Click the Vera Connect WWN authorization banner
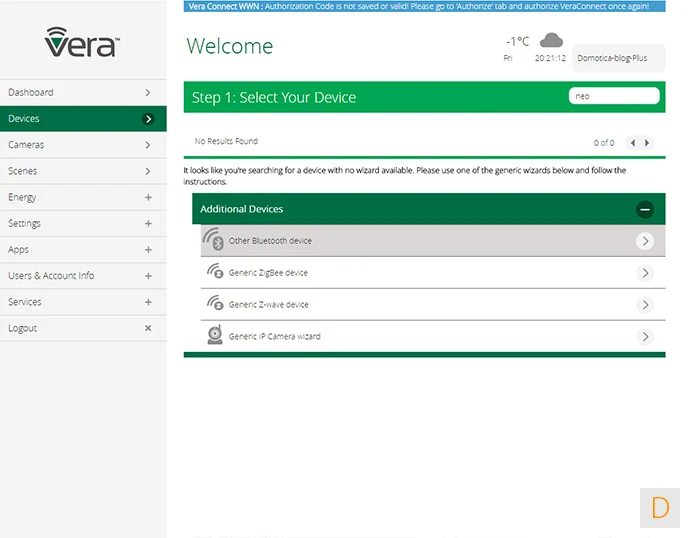The width and height of the screenshot is (690, 538). coord(425,6)
